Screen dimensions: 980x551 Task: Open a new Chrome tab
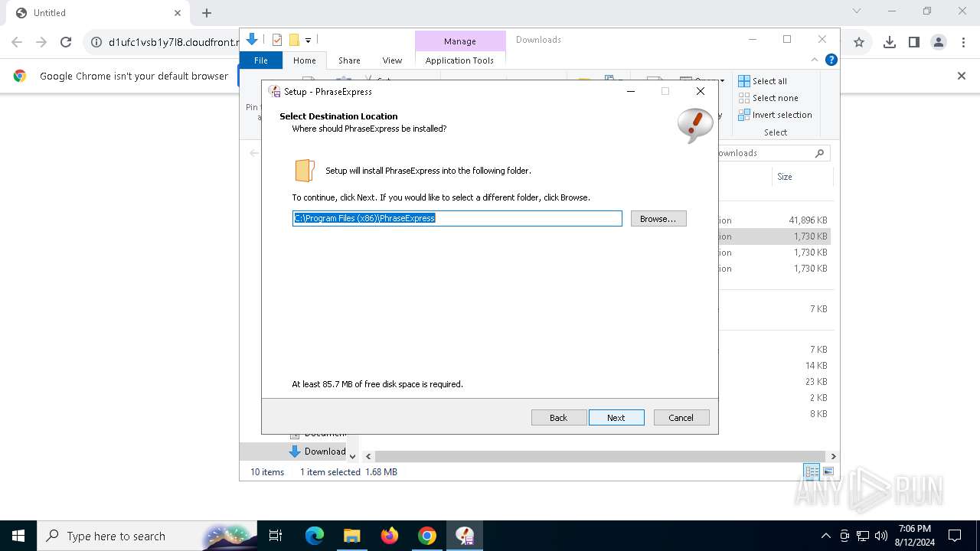207,13
